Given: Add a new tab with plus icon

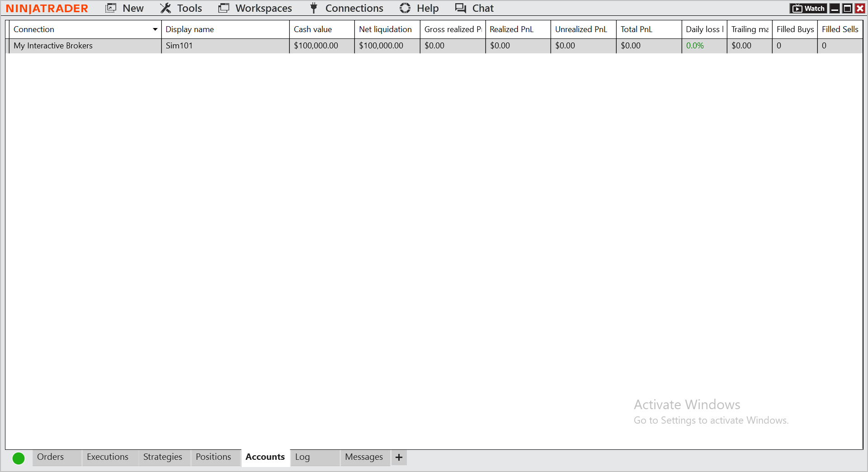Looking at the screenshot, I should coord(399,458).
